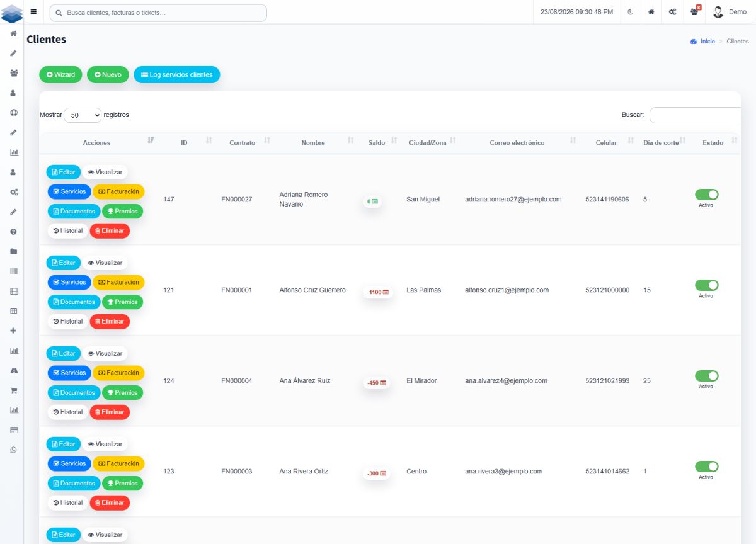Image resolution: width=756 pixels, height=544 pixels.
Task: Open the credit card icon in sidebar
Action: coord(13,430)
